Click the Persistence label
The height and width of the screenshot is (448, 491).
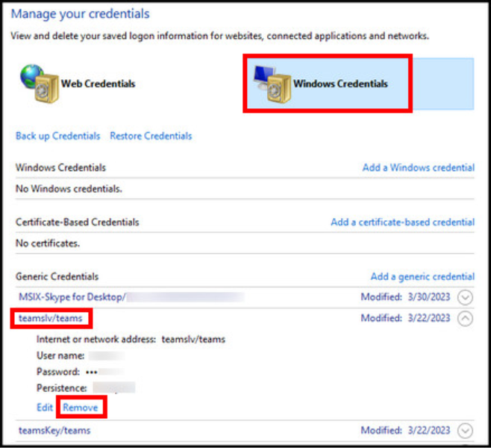[62, 388]
